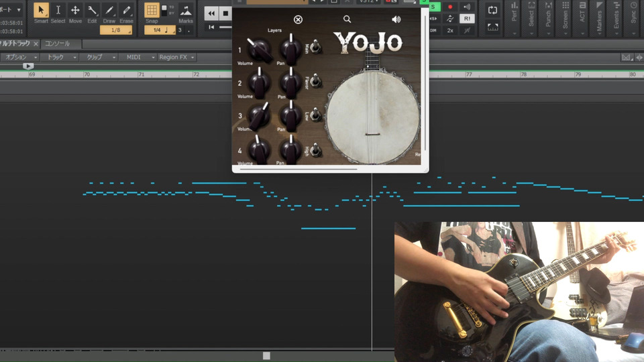Image resolution: width=644 pixels, height=362 pixels.
Task: Open the MIDI menu
Action: (x=137, y=57)
